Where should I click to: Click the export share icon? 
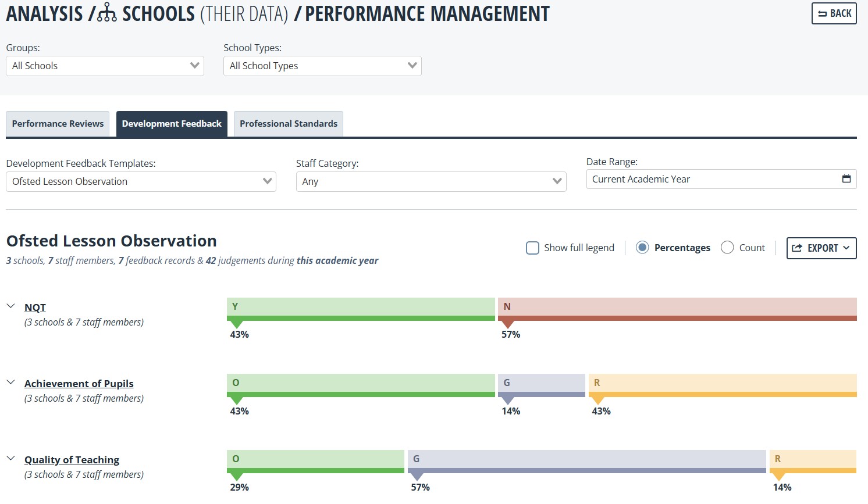tap(797, 248)
